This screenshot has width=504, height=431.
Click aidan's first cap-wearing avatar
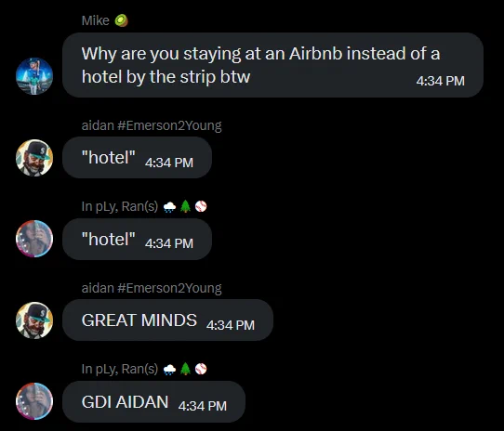pos(34,158)
